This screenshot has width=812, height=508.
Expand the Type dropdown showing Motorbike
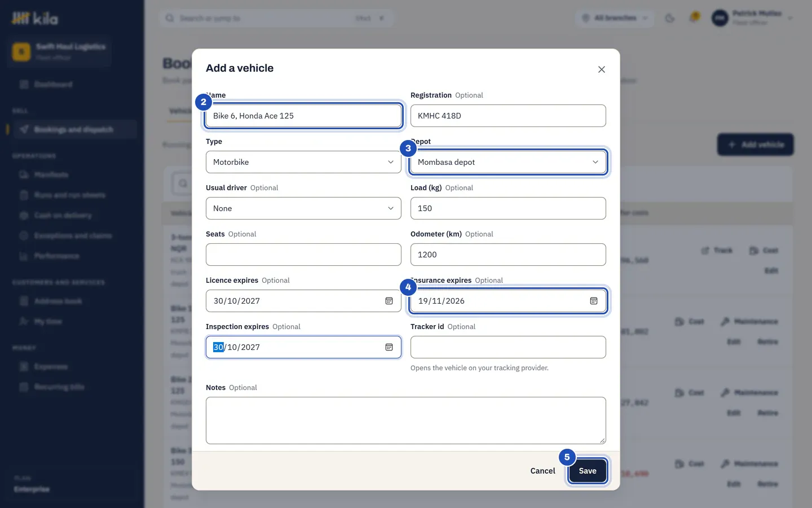coord(303,162)
